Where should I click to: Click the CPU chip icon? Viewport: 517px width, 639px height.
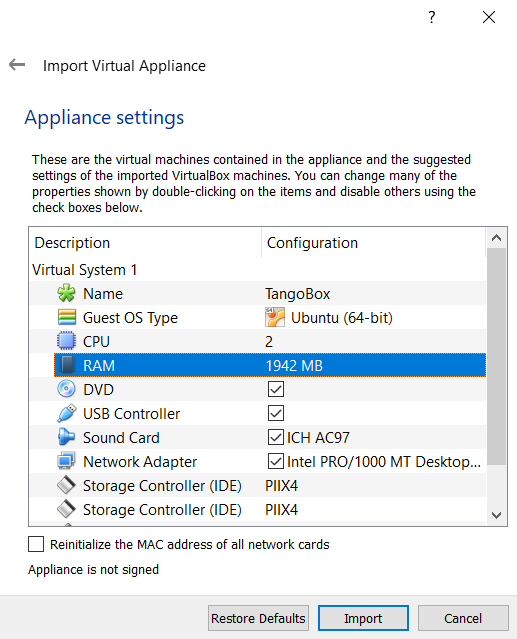pos(66,341)
